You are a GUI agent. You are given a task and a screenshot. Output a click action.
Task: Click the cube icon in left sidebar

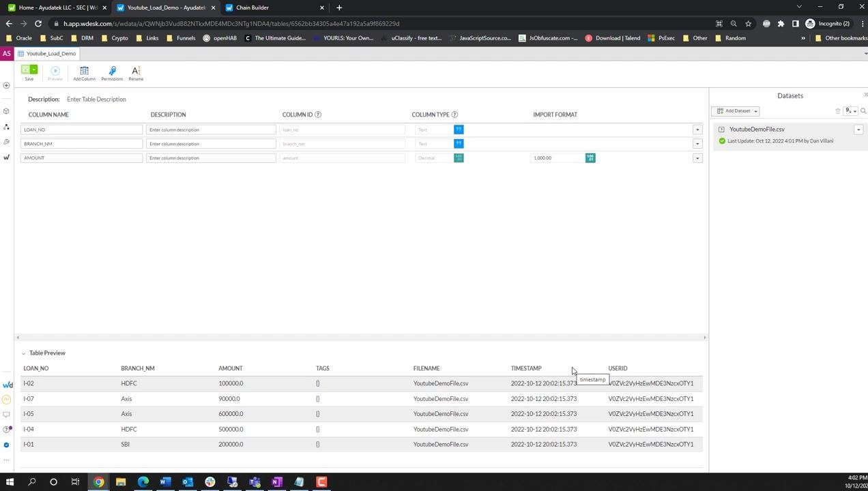coord(6,111)
